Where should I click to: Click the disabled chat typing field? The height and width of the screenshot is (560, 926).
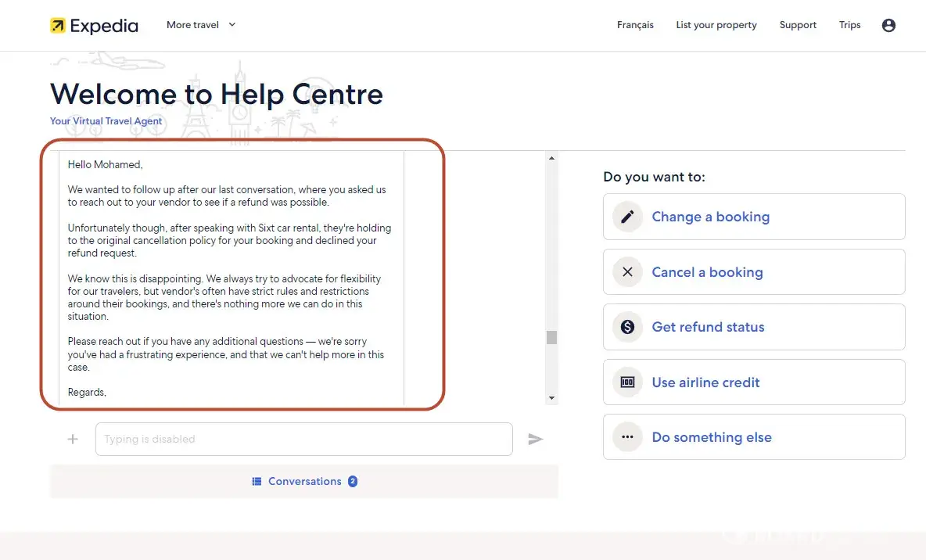(x=303, y=440)
